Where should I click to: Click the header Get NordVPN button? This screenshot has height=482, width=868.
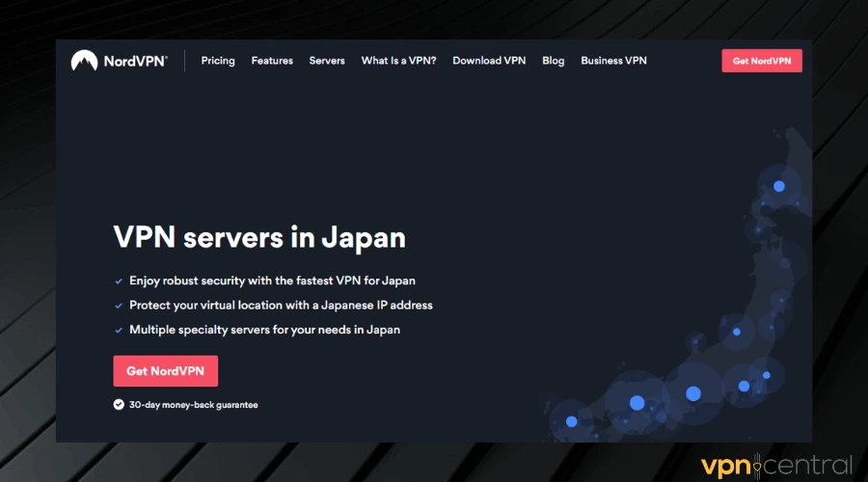(762, 61)
